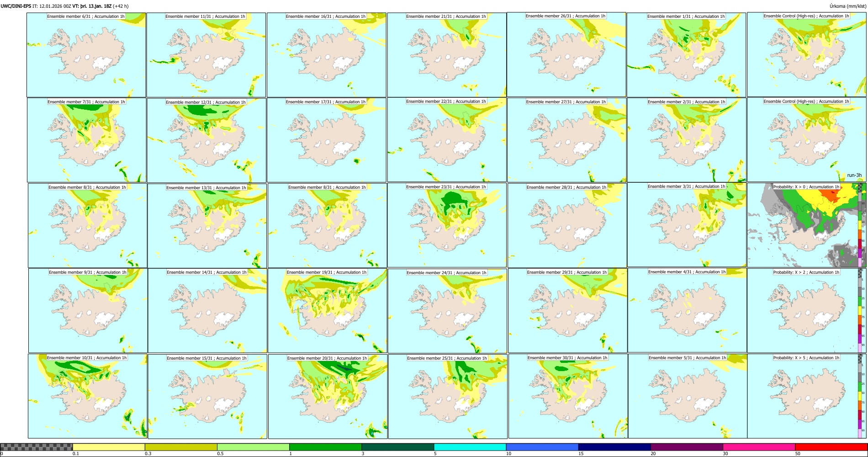Screen dimensions: 868x457
Task: Select the Ensemble member 17/31 map
Action: (x=327, y=140)
